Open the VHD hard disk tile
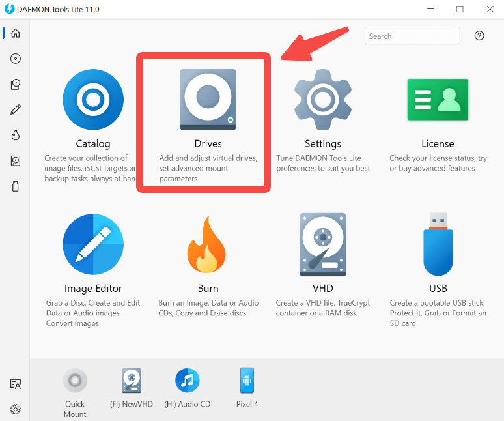The width and height of the screenshot is (504, 421). point(323,244)
